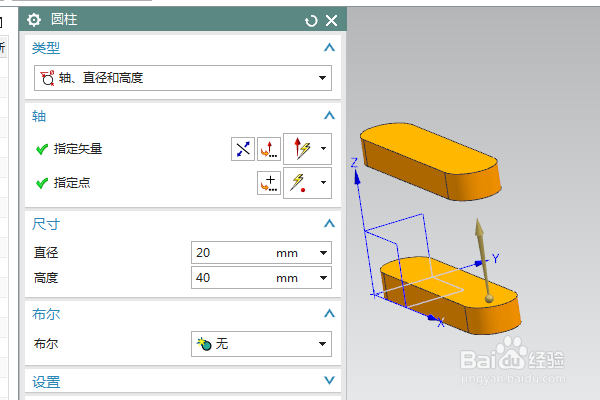Click the inferred vector icon
The height and width of the screenshot is (400, 600).
pos(302,149)
